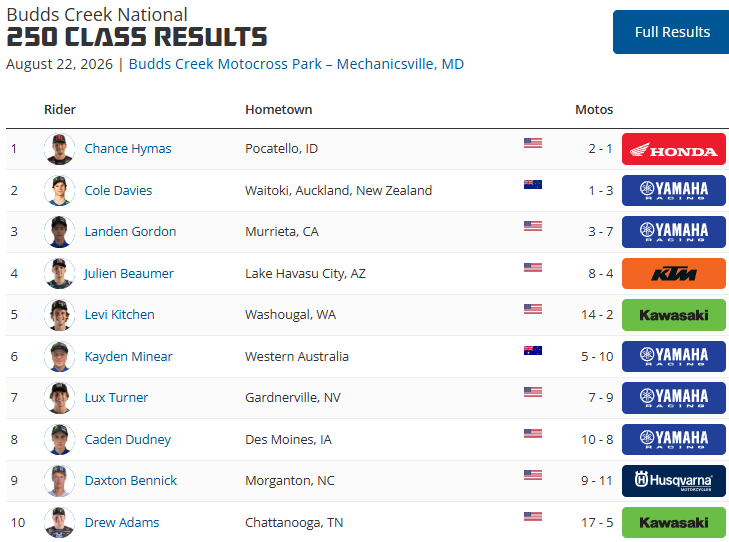This screenshot has height=542, width=729.
Task: Click Drew Adams' Kawasaki logo badge
Action: pos(674,522)
